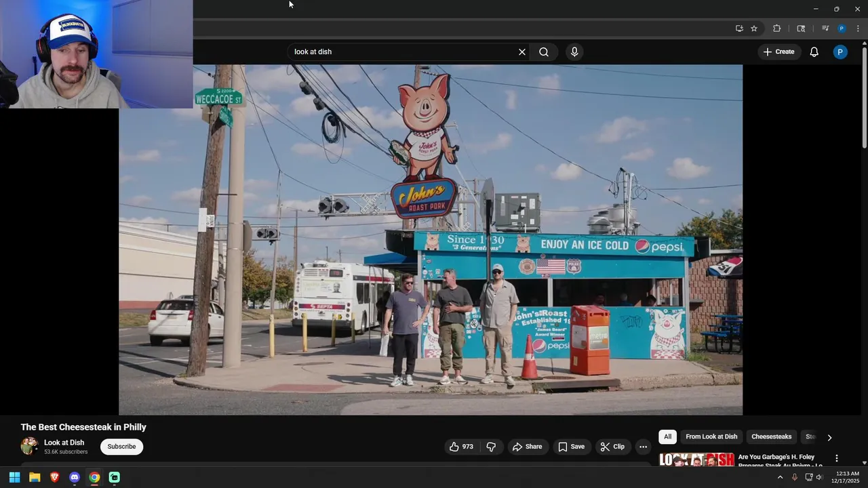868x488 pixels.
Task: Click the Google Lens search icon in the toolbar
Action: 801,28
